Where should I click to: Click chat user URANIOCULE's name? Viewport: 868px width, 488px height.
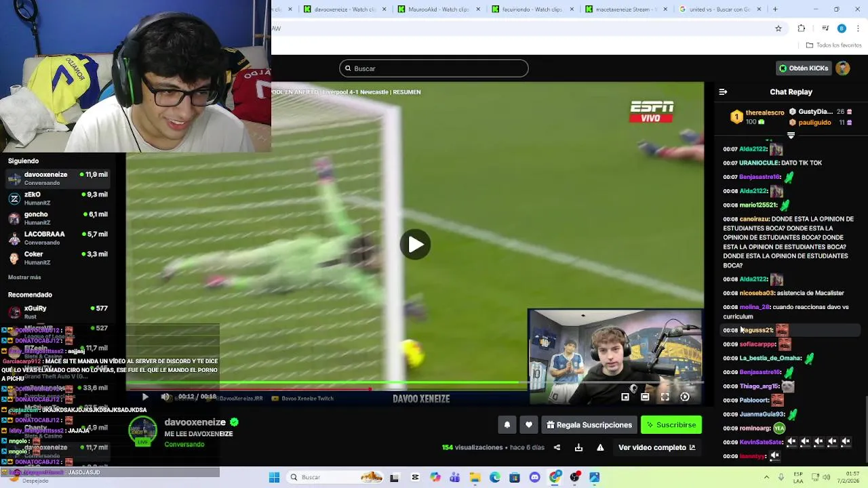tap(758, 163)
